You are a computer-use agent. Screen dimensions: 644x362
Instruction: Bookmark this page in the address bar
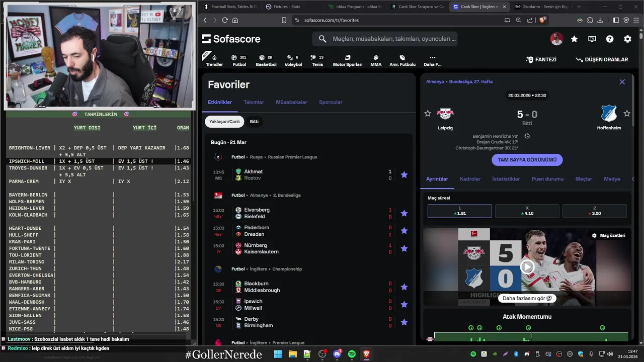coord(284,20)
